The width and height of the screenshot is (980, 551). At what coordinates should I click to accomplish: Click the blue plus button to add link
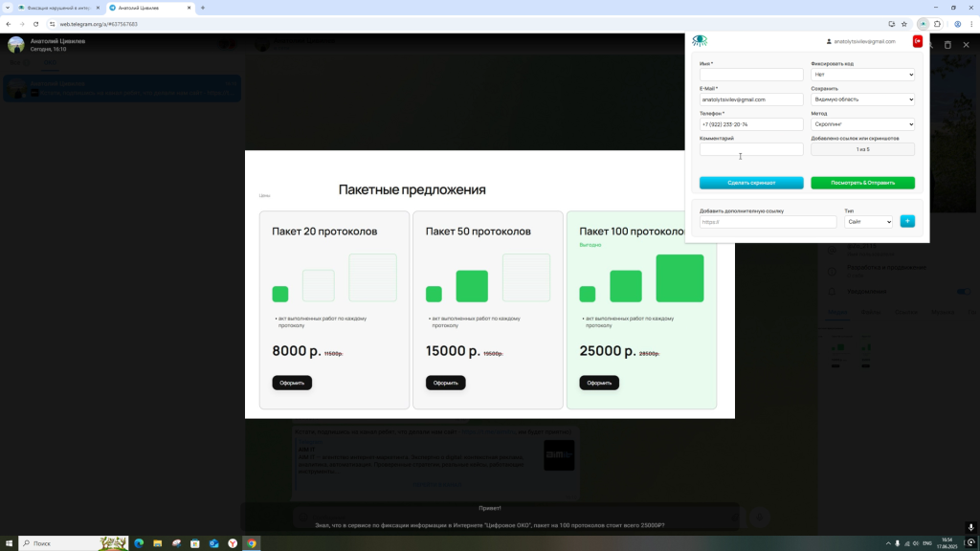(x=907, y=221)
